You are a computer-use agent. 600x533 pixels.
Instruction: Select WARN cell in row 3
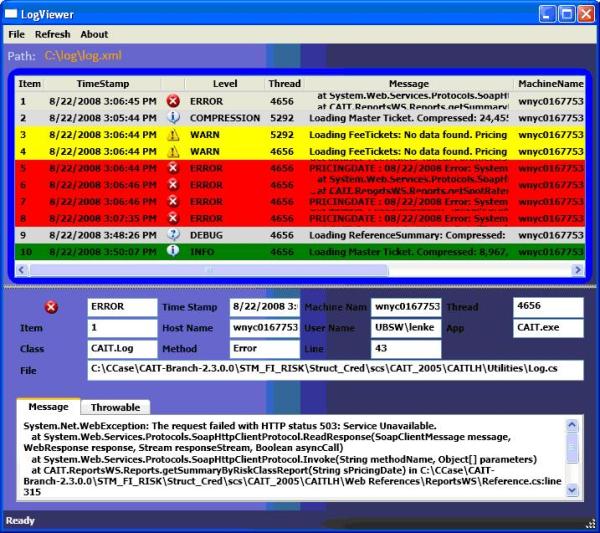[x=205, y=135]
